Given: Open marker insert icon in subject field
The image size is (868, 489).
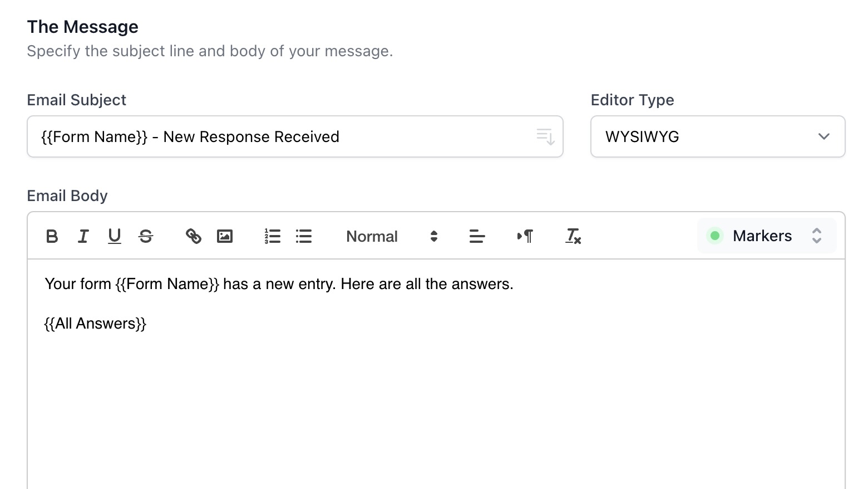Looking at the screenshot, I should click(545, 136).
